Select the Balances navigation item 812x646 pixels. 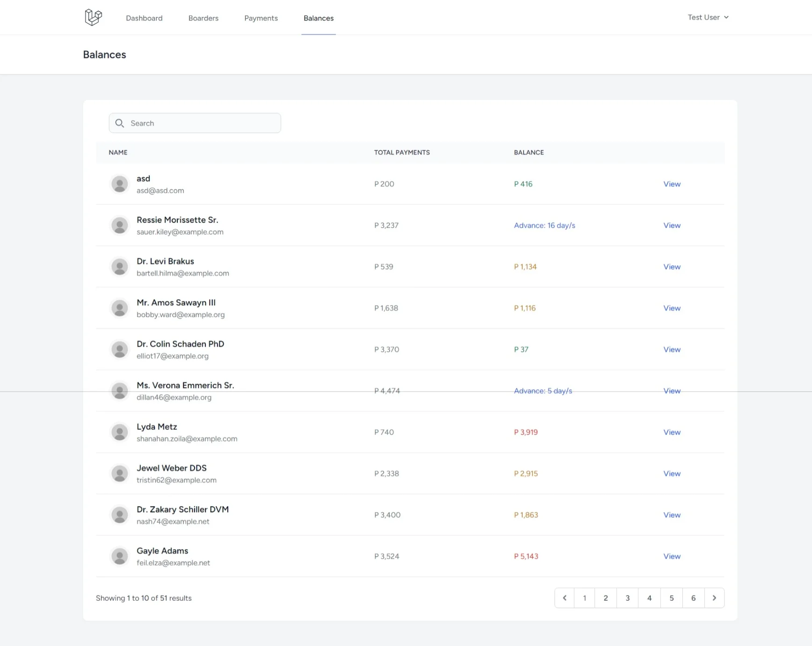click(x=319, y=18)
